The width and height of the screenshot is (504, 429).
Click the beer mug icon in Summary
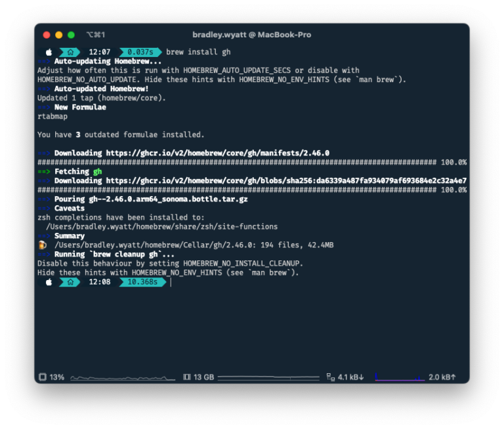coord(42,245)
